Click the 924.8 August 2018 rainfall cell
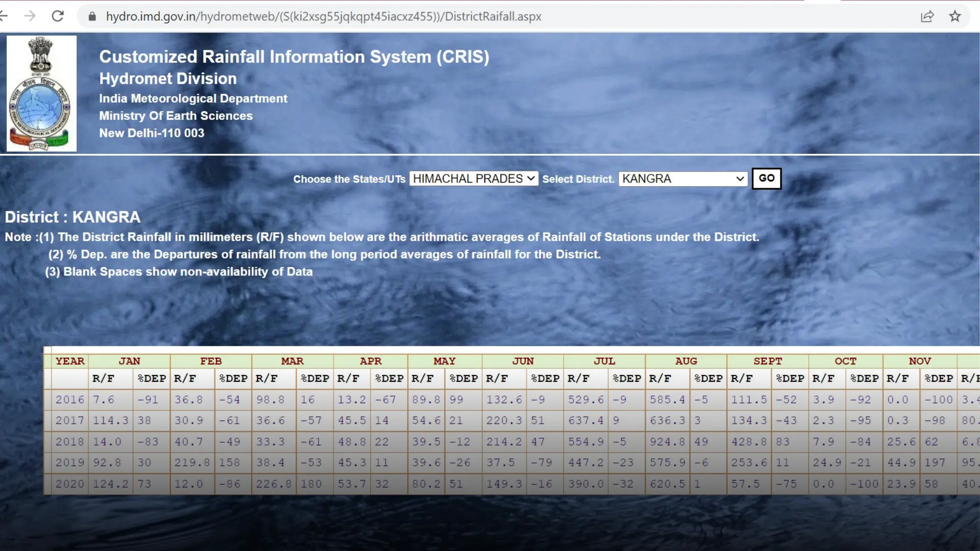 [667, 441]
